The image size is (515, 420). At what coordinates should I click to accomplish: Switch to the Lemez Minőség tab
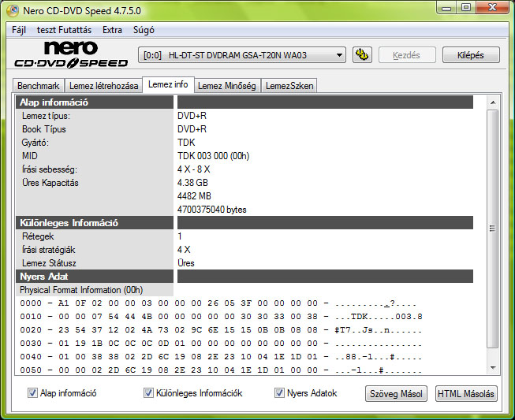click(x=227, y=86)
